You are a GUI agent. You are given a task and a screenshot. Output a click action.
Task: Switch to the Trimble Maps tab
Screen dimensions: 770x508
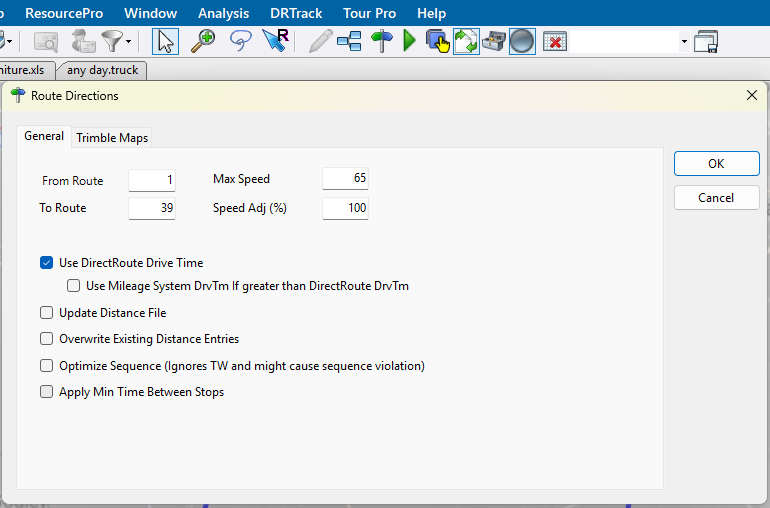(112, 138)
